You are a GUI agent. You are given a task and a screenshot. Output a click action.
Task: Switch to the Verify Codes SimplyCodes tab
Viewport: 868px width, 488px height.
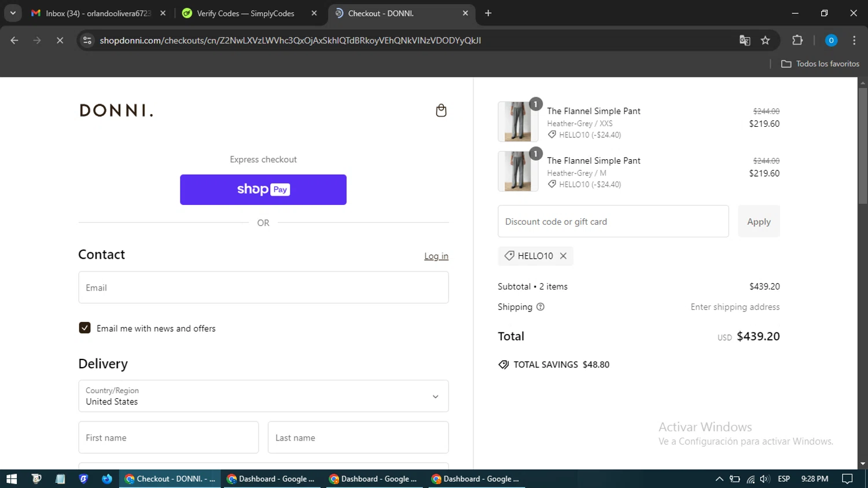[246, 13]
